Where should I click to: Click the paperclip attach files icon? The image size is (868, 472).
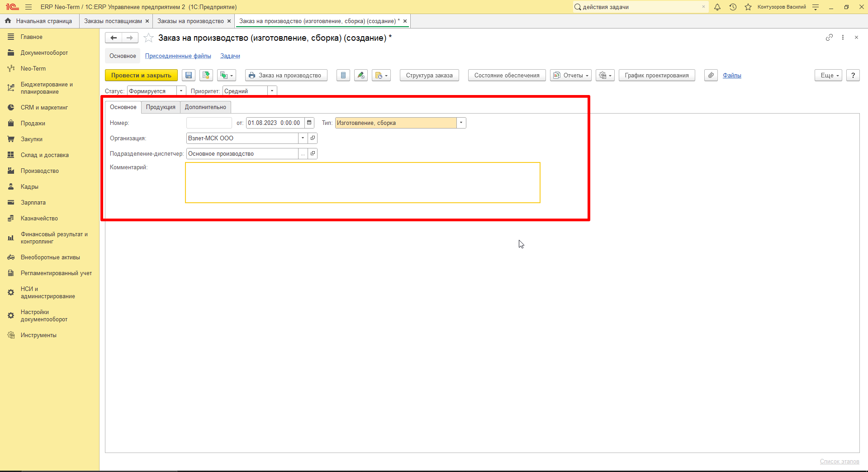(711, 76)
